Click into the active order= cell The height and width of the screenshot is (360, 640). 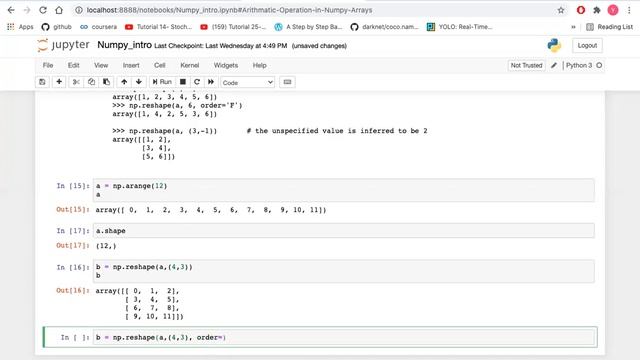[x=343, y=337]
